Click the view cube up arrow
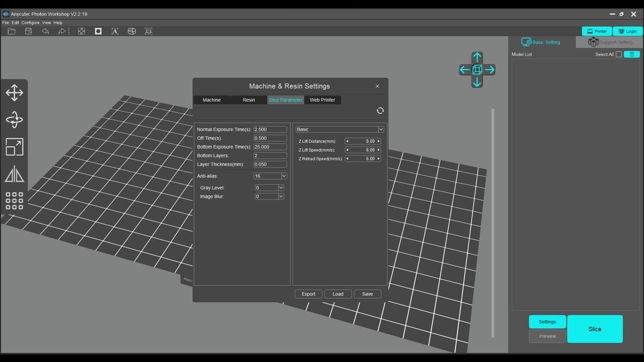 tap(477, 57)
